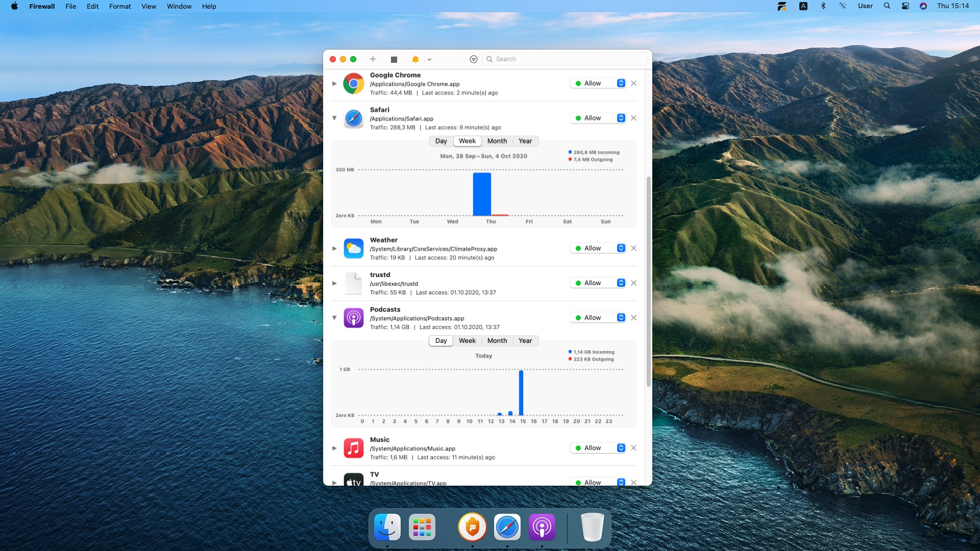The image size is (980, 551).
Task: Click the Bluetooth menu bar icon
Action: coord(823,6)
